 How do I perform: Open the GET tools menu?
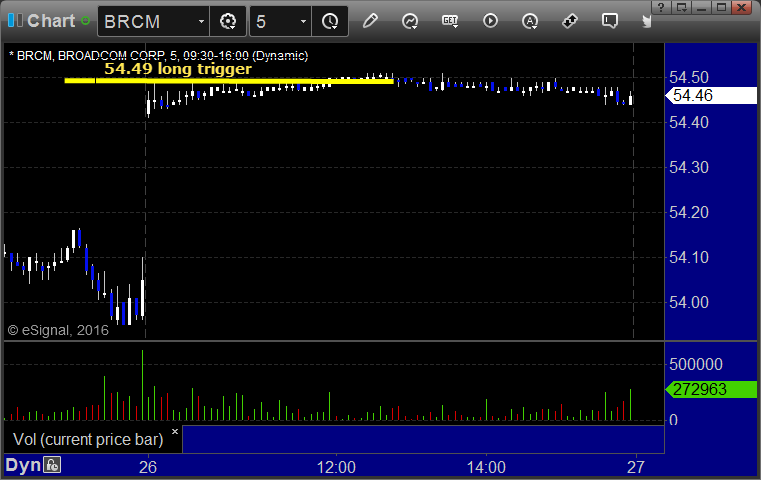click(x=450, y=21)
